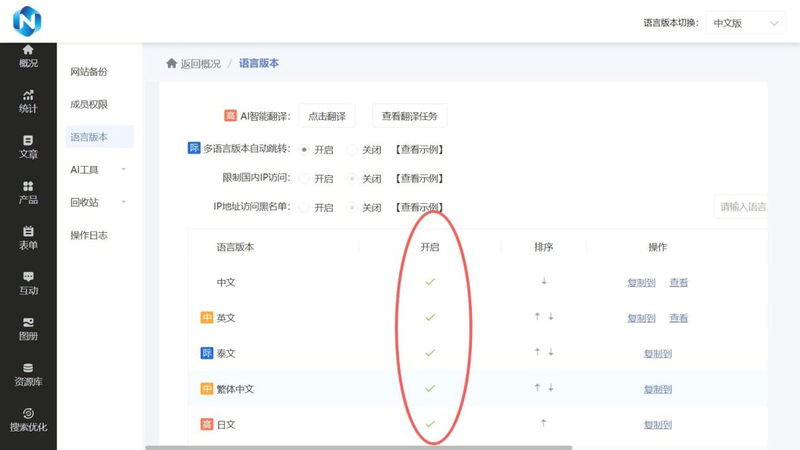Screen dimensions: 800x450
Task: Click the blue badge beside 多语言版本自动跳转
Action: click(194, 148)
